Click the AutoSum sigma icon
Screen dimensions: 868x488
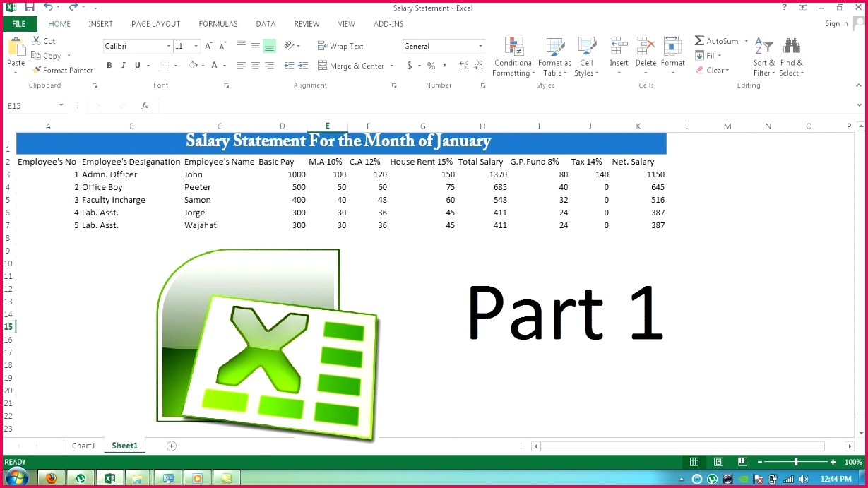click(699, 41)
